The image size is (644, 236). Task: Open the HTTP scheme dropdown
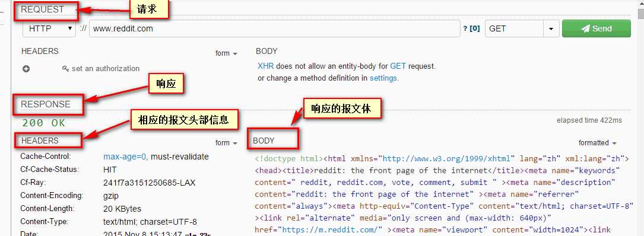click(x=49, y=28)
